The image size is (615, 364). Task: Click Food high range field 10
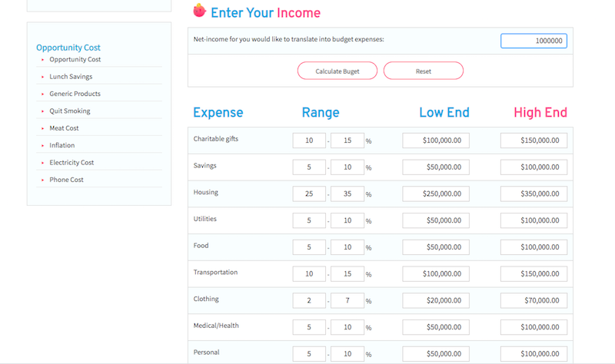347,247
